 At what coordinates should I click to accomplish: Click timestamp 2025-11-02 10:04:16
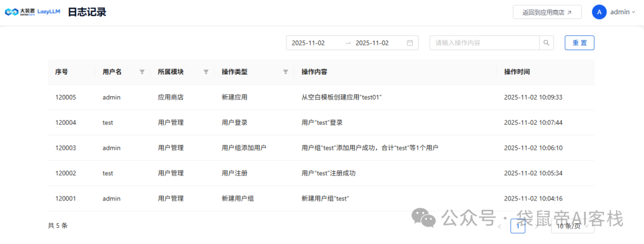(533, 199)
